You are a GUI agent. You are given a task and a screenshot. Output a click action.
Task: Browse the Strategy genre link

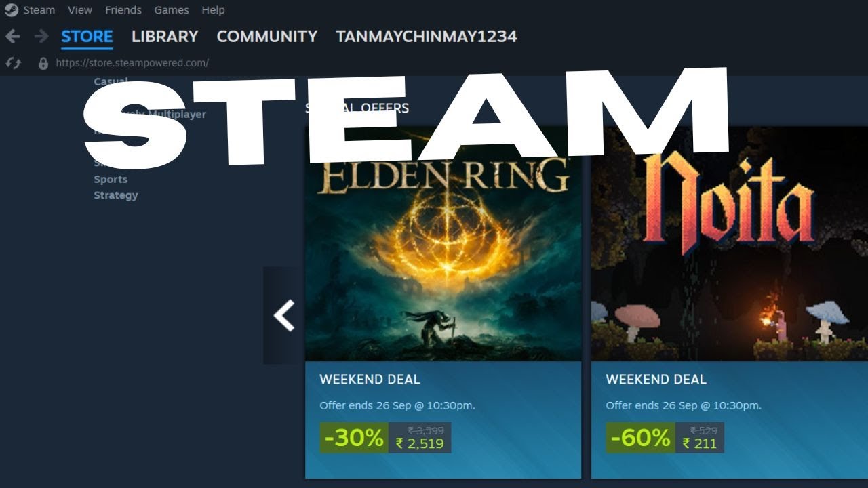[x=116, y=195]
